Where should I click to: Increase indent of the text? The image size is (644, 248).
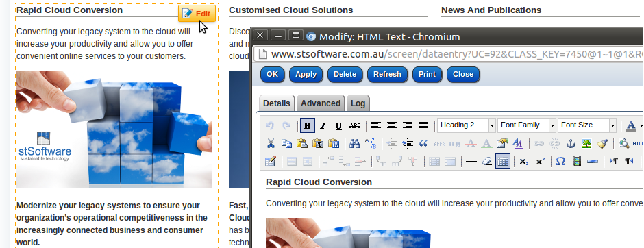408,143
